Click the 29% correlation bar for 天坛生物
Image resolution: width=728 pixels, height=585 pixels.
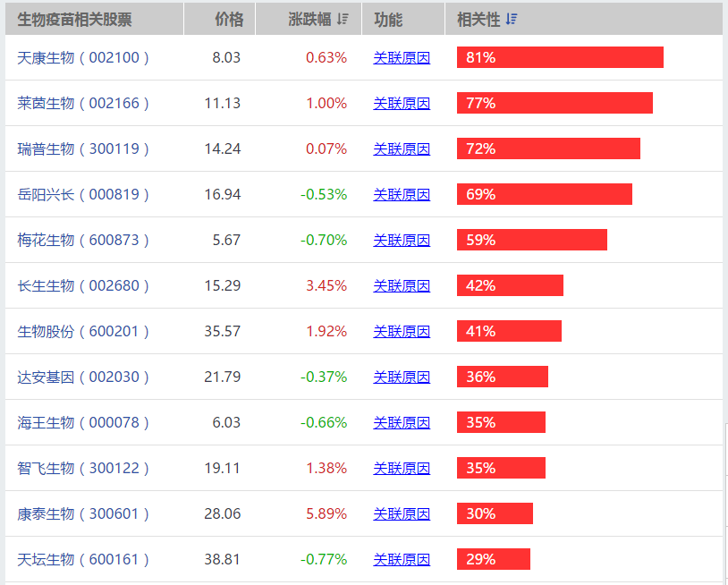tap(494, 559)
